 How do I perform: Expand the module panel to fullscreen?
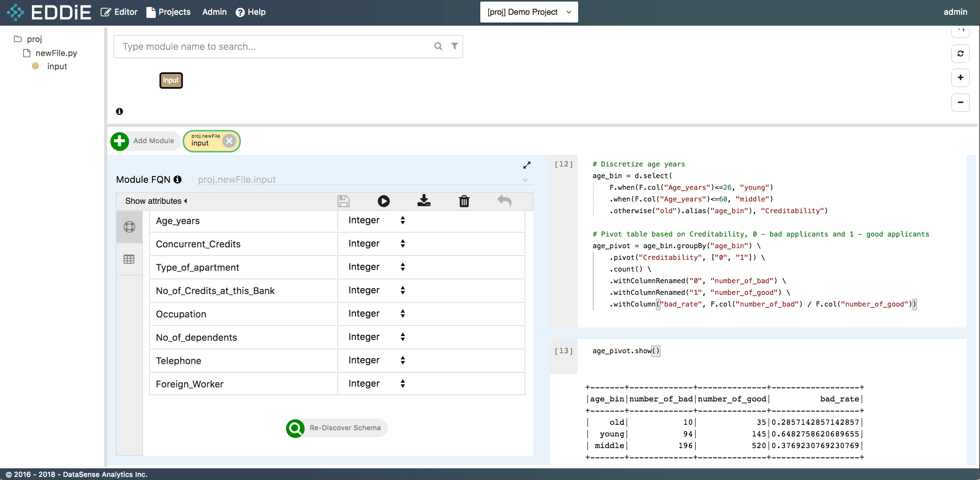[x=527, y=165]
